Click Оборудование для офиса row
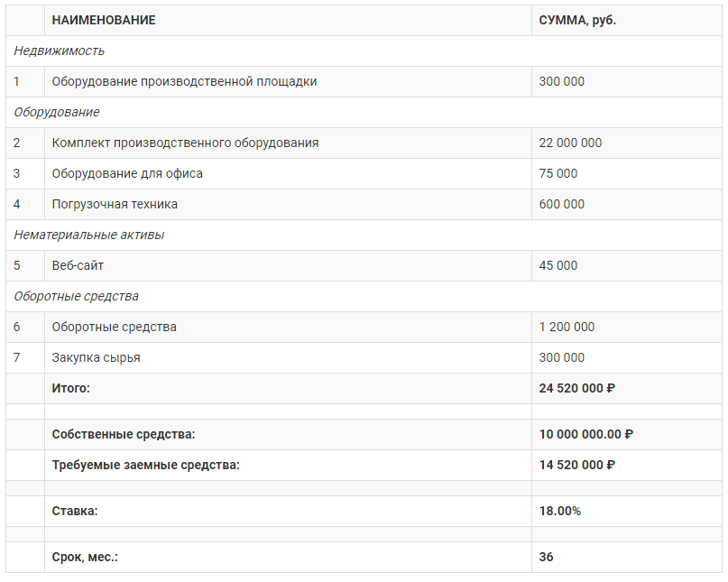 [364, 174]
